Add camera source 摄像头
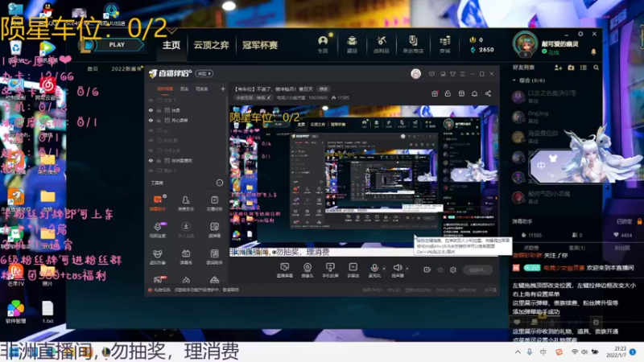Screen dimensions: 644x362 308,270
